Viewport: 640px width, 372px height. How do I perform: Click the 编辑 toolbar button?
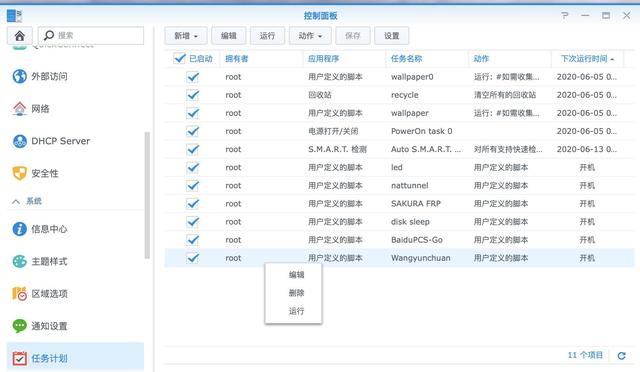(229, 36)
